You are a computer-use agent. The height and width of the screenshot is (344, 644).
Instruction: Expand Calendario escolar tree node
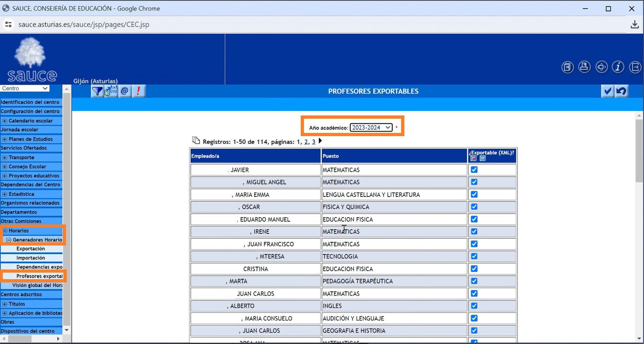(4, 121)
